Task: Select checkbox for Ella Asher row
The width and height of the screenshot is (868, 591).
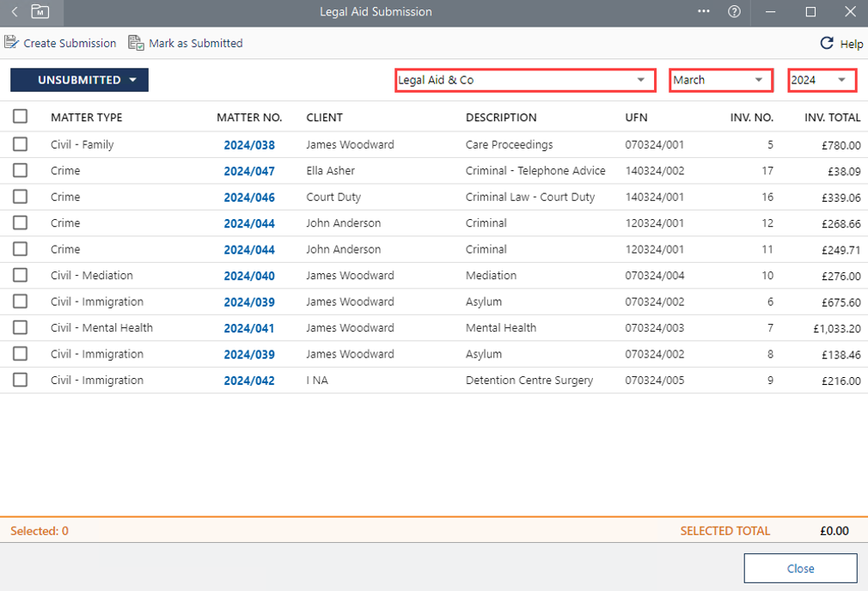Action: (x=20, y=171)
